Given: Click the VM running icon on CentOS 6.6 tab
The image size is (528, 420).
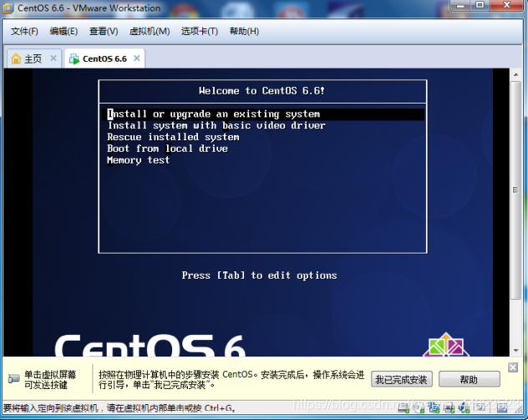Looking at the screenshot, I should (x=74, y=59).
